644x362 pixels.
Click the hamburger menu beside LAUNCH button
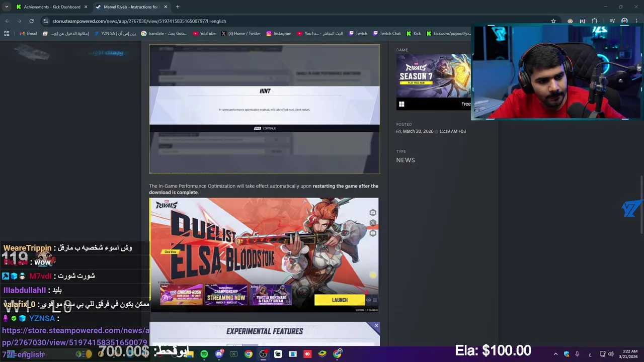point(374,300)
